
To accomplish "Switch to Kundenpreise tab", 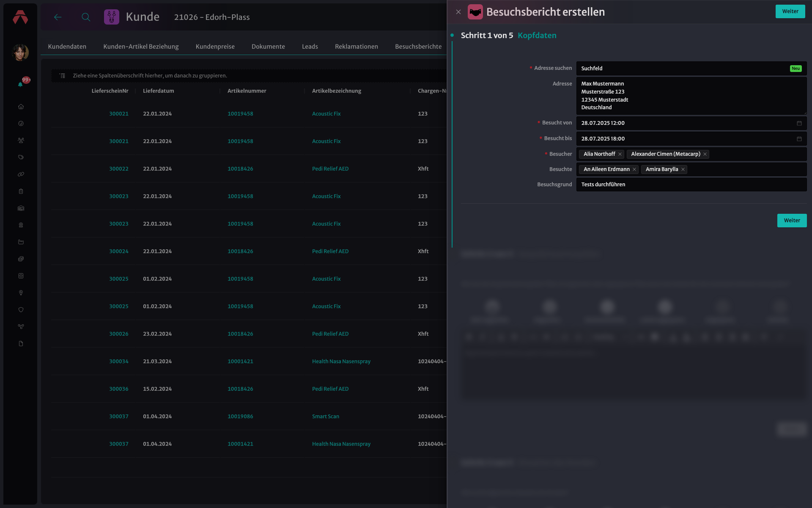I will (215, 47).
